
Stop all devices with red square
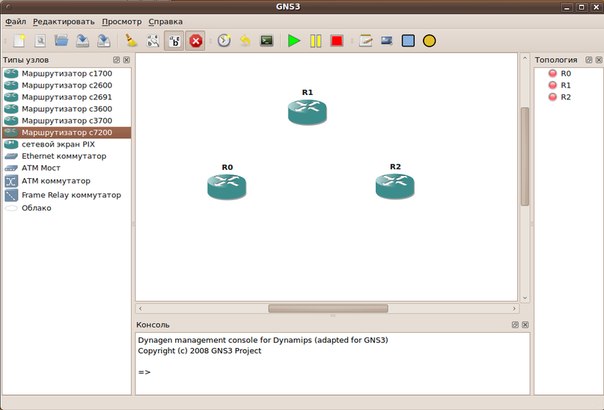(337, 40)
